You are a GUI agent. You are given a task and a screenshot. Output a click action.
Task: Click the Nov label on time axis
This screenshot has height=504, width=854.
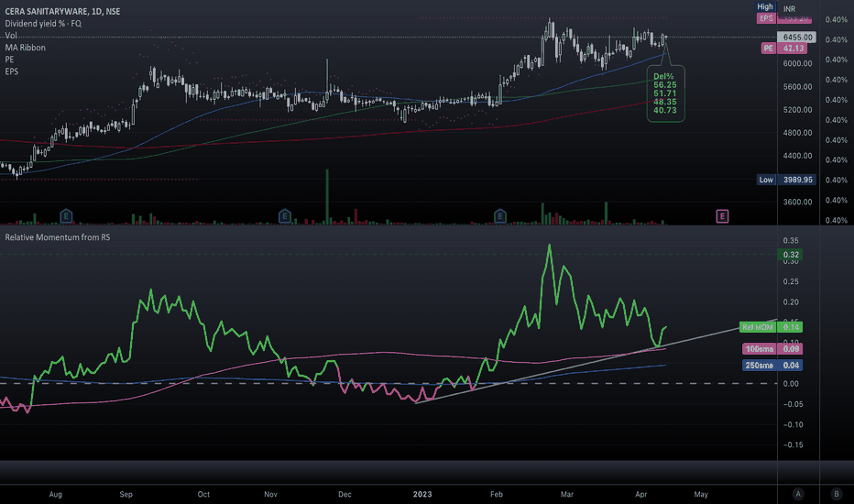(x=270, y=494)
